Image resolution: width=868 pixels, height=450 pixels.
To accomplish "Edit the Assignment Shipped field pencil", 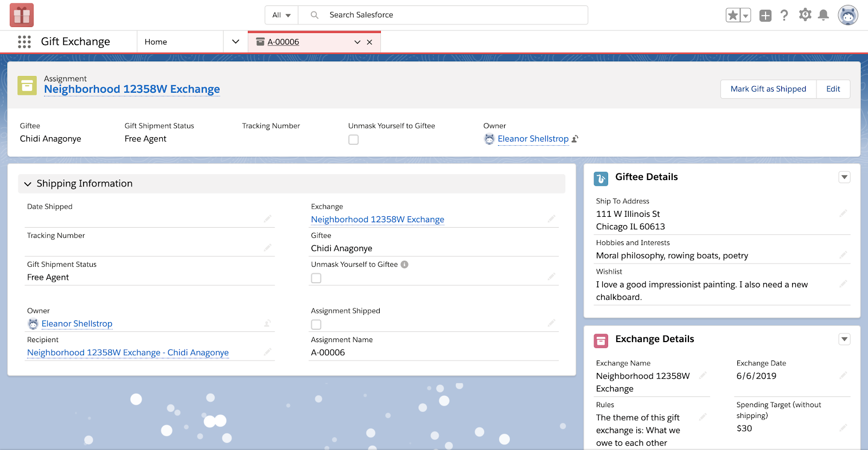I will coord(551,323).
